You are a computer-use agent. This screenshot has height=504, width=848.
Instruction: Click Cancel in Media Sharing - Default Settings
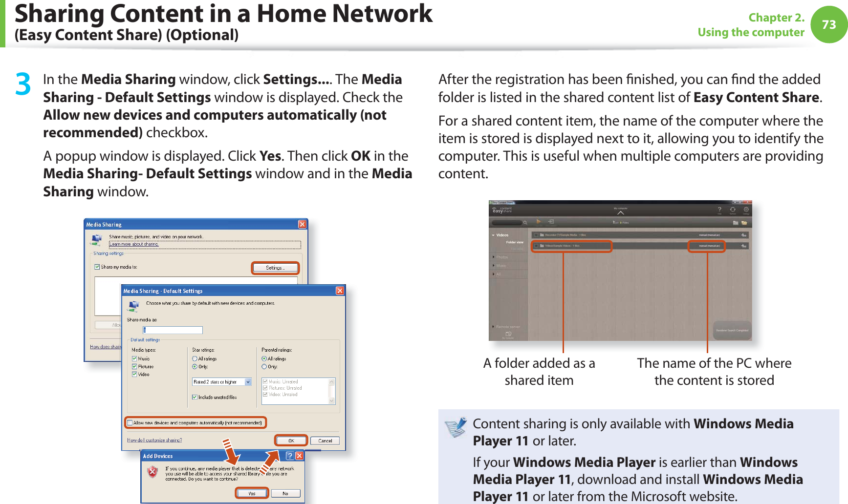pos(325,441)
